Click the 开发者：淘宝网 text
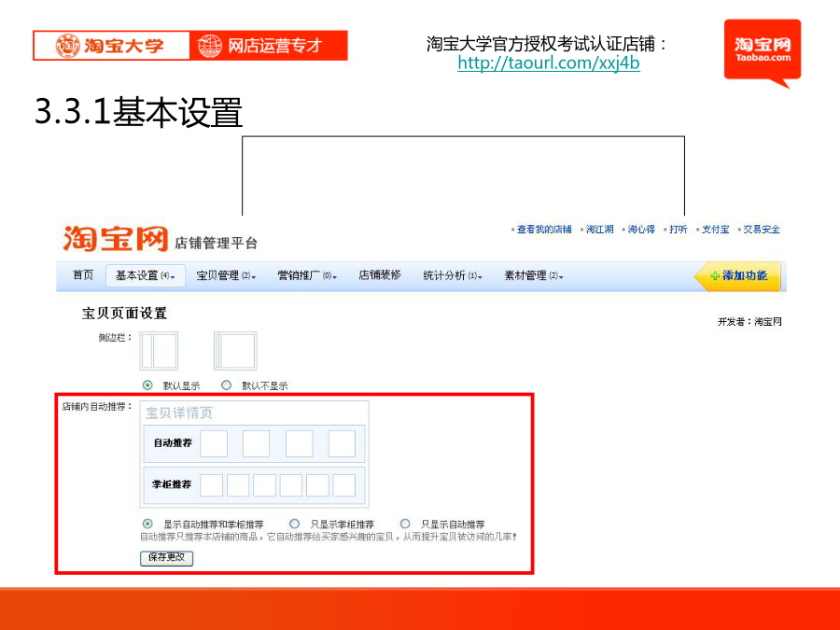Screen dimensions: 840x630 [x=749, y=322]
